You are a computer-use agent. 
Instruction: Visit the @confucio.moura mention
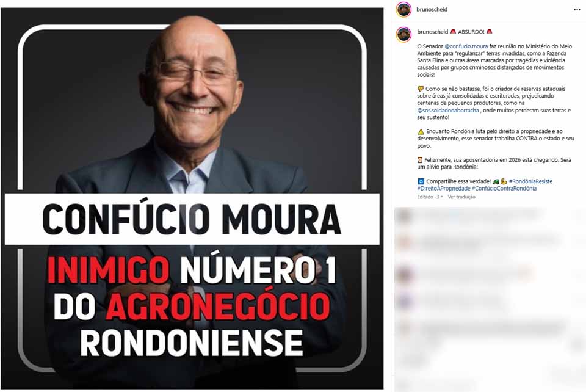[x=466, y=46]
